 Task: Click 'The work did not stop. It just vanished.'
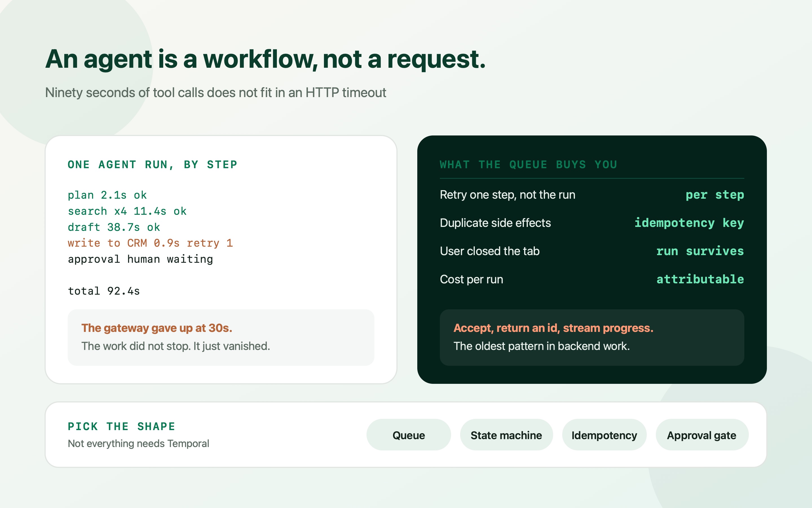(175, 346)
